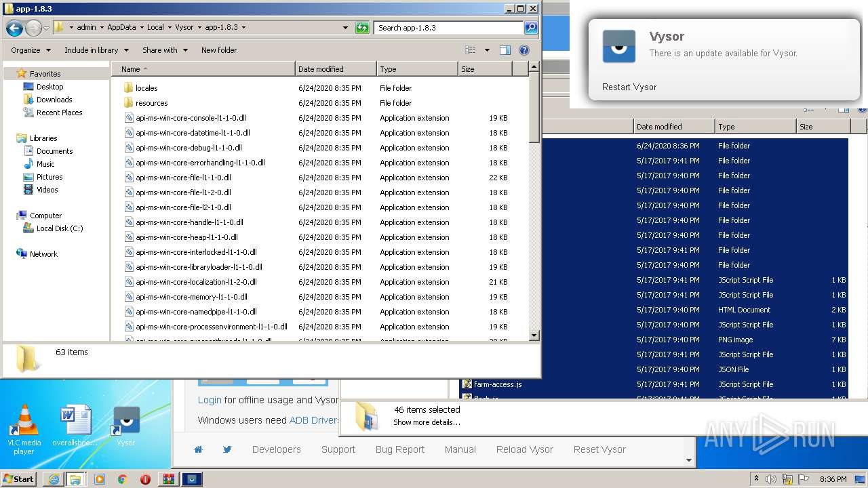Image resolution: width=868 pixels, height=488 pixels.
Task: Go back with the Explorer back arrow
Action: point(14,28)
